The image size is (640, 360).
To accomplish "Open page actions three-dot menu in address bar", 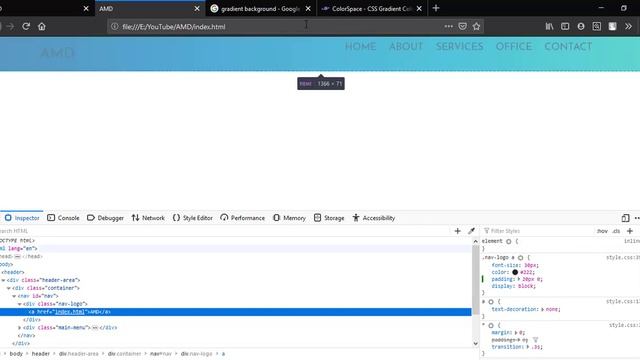I will click(x=449, y=27).
